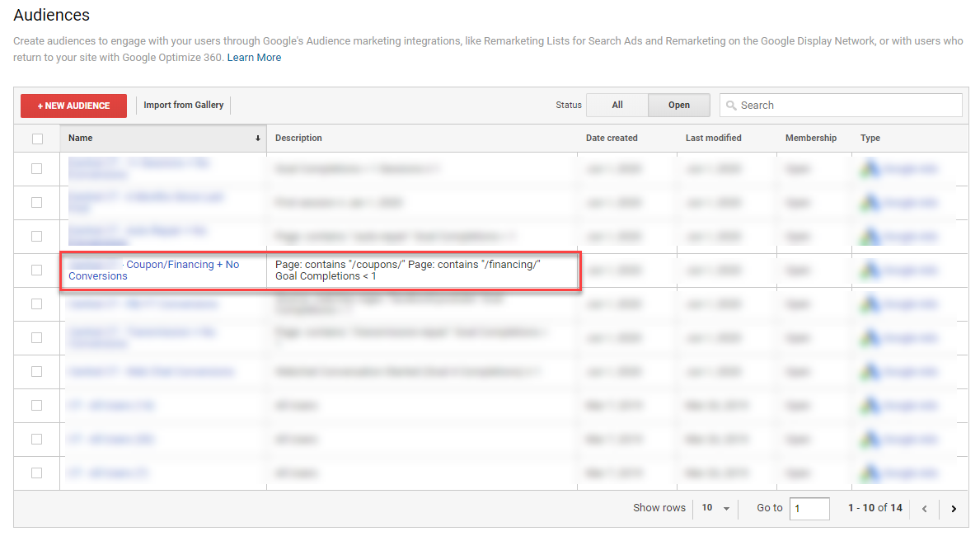Check the Coupon/Financing + No Conversions row
The width and height of the screenshot is (980, 541).
37,270
